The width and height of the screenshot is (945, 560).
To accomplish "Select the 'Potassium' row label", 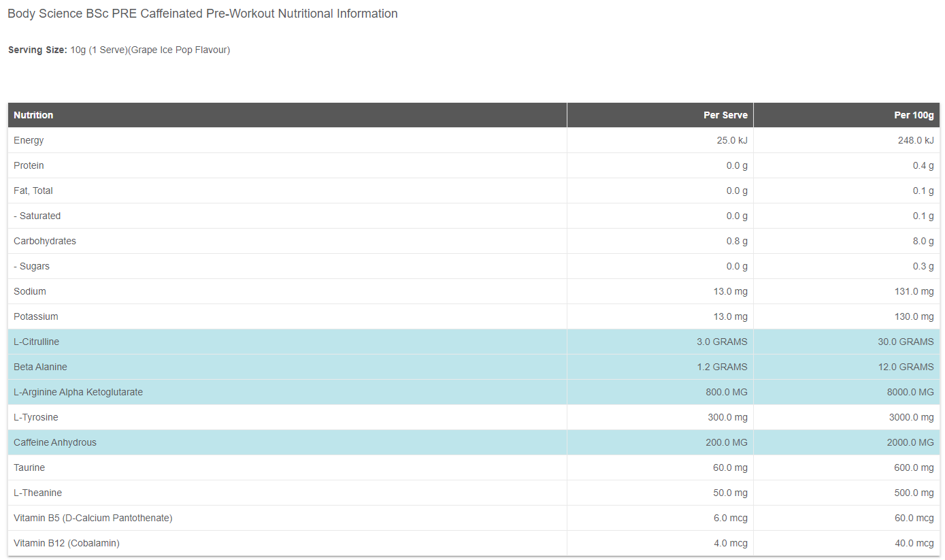I will (36, 316).
